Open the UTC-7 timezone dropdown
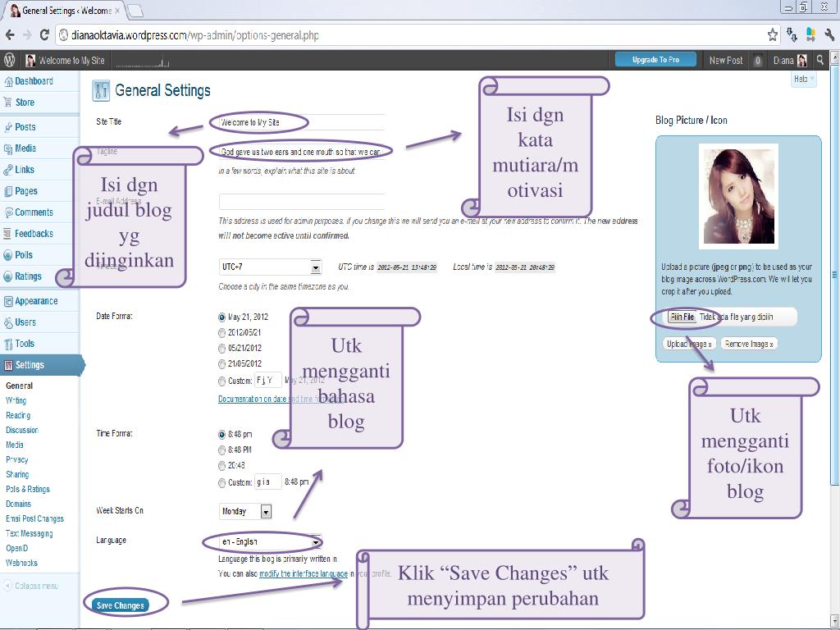 270,267
